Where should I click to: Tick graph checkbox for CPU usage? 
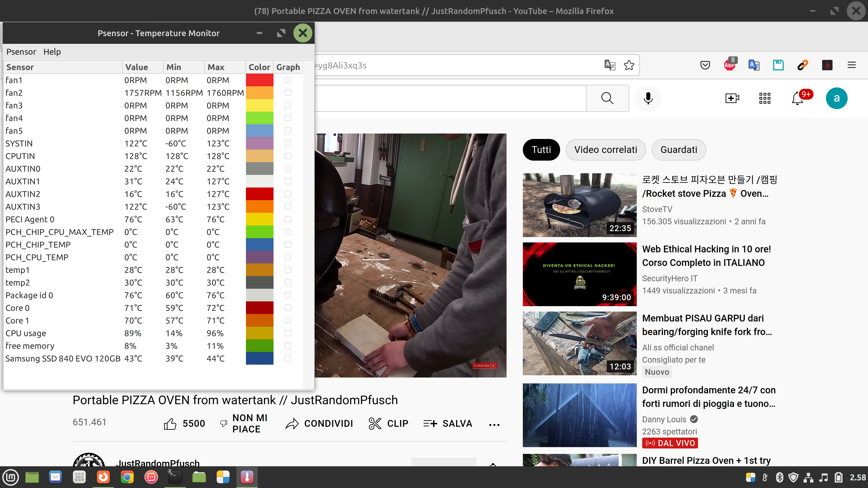[x=288, y=333]
